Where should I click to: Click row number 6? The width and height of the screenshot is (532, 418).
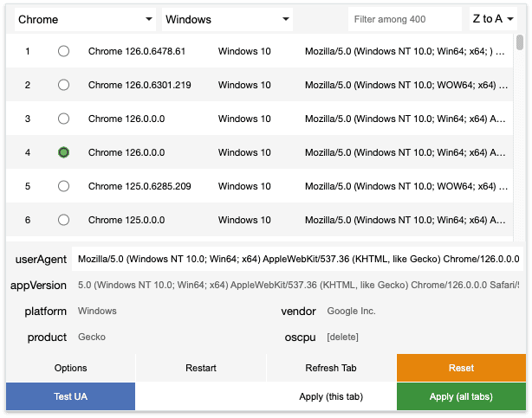click(x=28, y=220)
